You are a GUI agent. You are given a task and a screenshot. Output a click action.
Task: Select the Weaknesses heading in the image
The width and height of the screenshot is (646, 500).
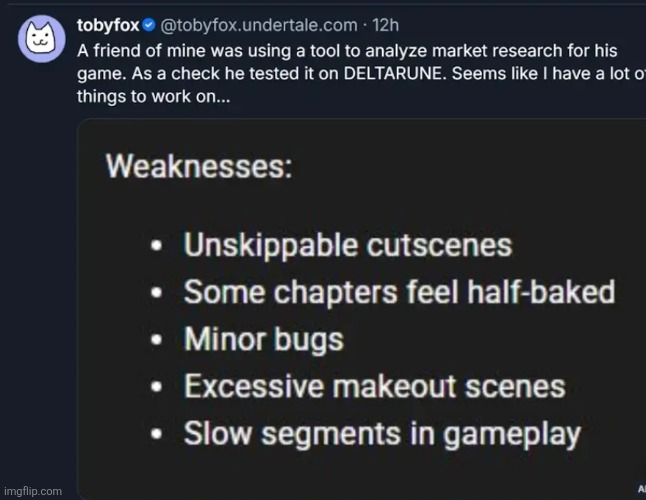pos(199,166)
